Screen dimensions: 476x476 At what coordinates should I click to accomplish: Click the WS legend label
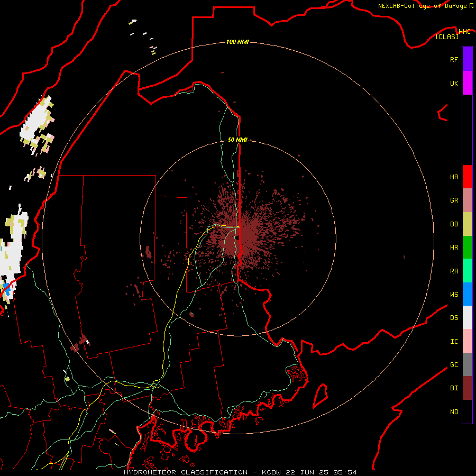click(454, 294)
